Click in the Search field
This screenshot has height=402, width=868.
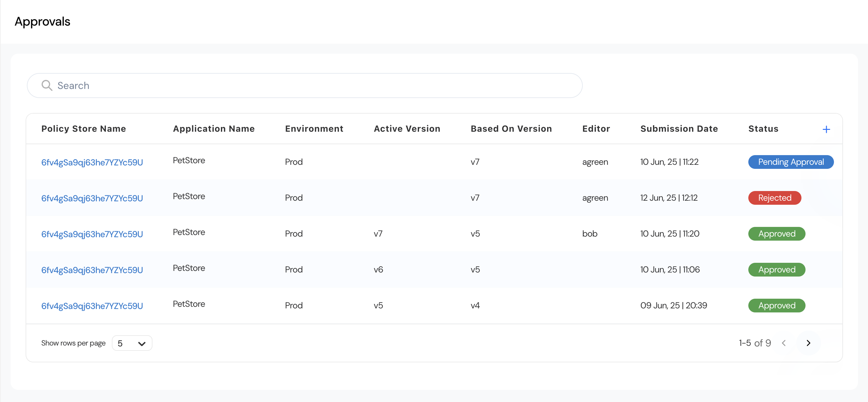pos(303,86)
